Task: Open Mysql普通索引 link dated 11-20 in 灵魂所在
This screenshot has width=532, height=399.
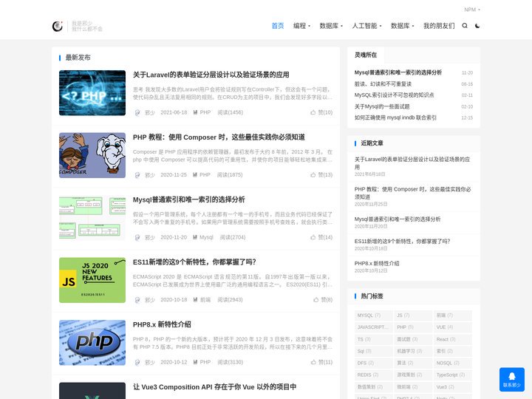Action: pos(398,72)
